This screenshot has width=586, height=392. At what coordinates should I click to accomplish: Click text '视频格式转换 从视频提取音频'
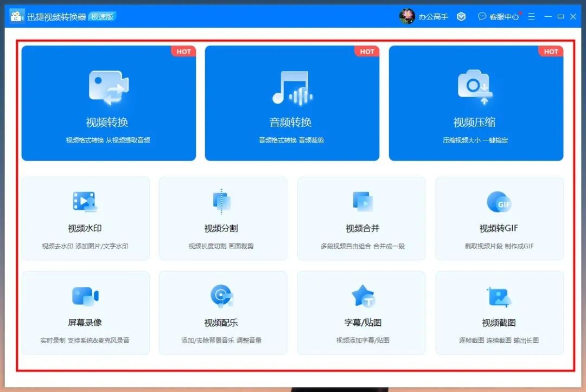pos(108,140)
